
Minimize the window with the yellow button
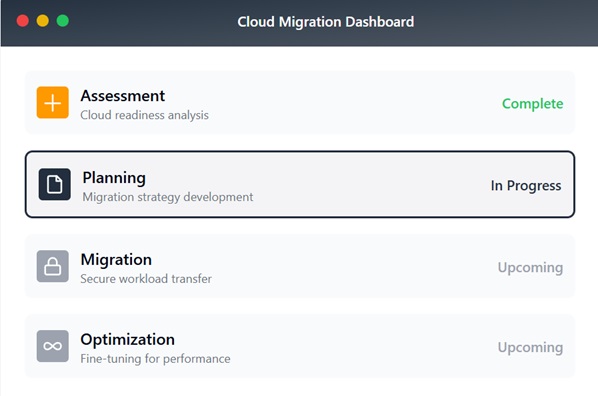[x=43, y=21]
